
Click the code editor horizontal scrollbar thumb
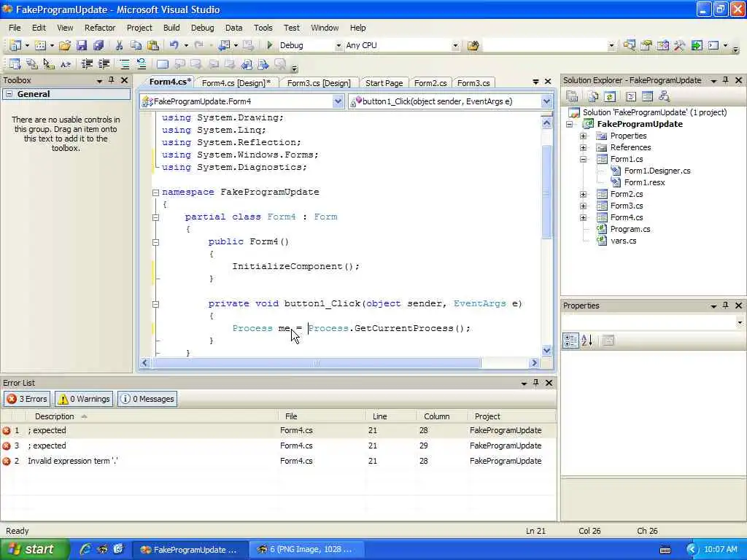[x=317, y=363]
